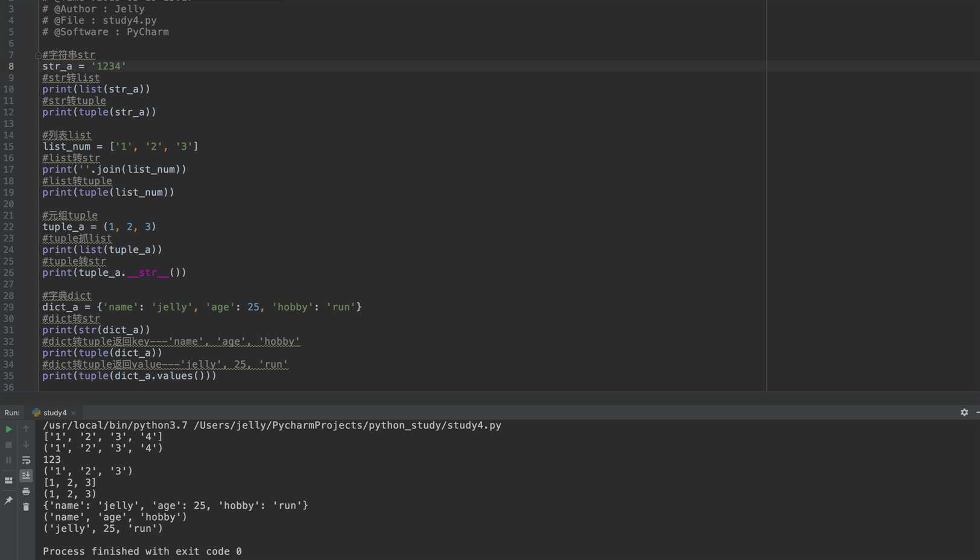Click the Run: panel label
Screen dimensions: 980x560
(12, 413)
